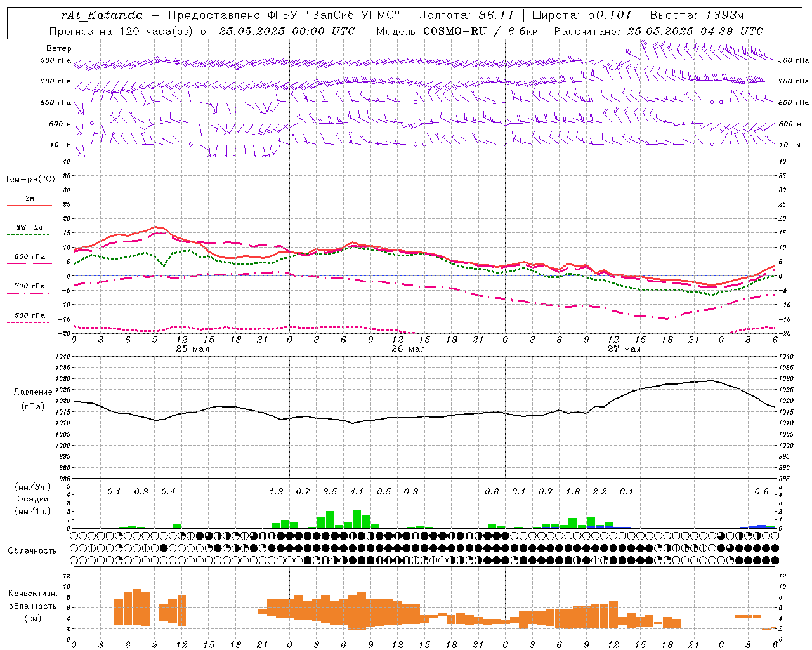The height and width of the screenshot is (650, 812).
Task: Select the longitude value "Долгота: 86.11"
Action: pyautogui.click(x=466, y=15)
